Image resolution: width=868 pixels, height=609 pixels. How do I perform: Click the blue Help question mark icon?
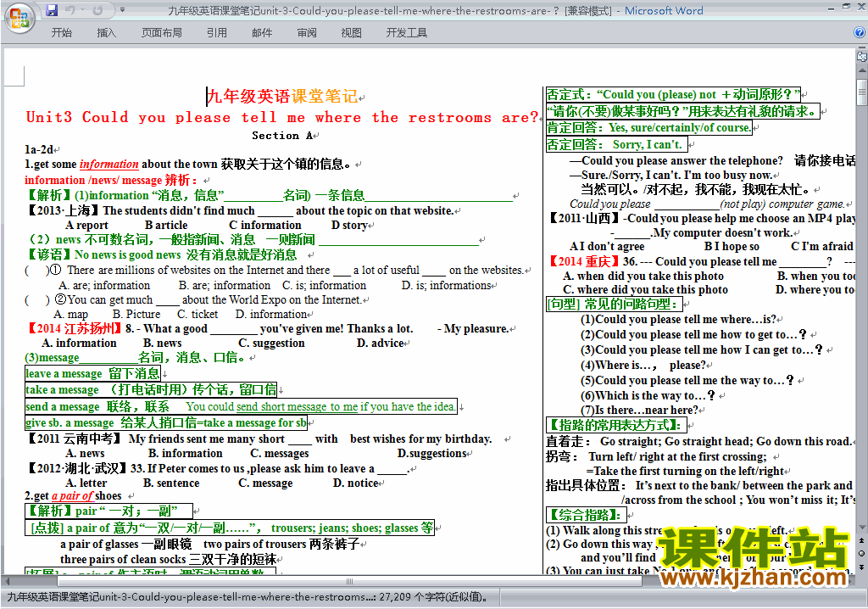(860, 33)
